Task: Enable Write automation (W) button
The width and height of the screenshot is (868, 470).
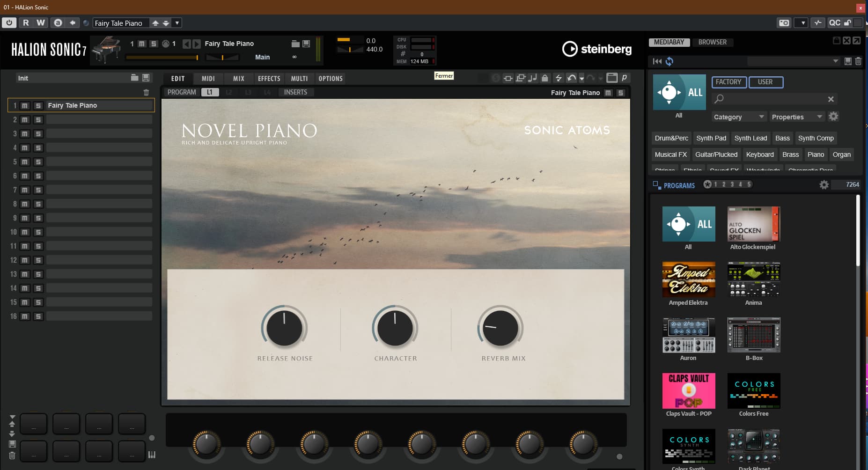Action: coord(41,22)
